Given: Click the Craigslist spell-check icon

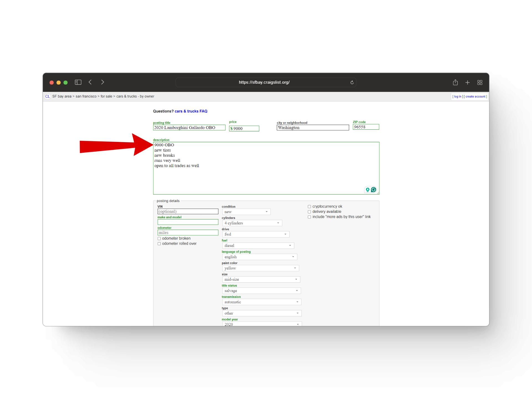Looking at the screenshot, I should click(x=374, y=190).
